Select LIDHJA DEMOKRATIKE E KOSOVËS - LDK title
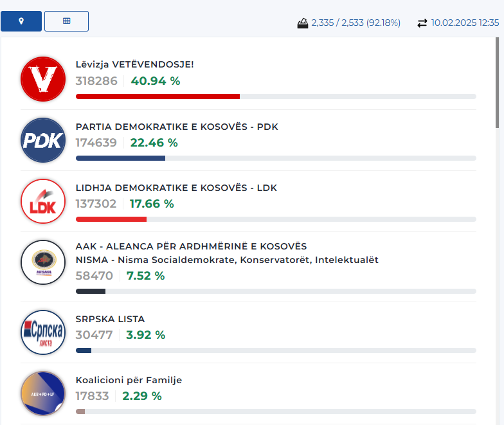504x425 pixels. tap(176, 188)
